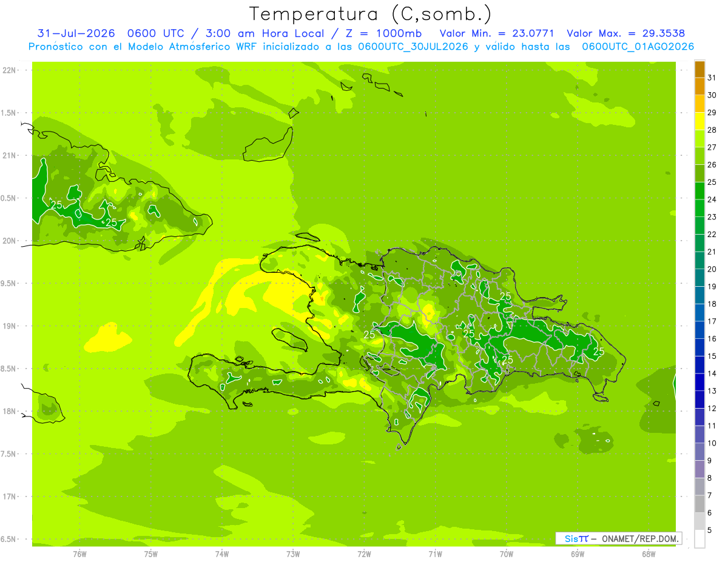
Task: Click the 18N latitude axis label
Action: pos(10,411)
